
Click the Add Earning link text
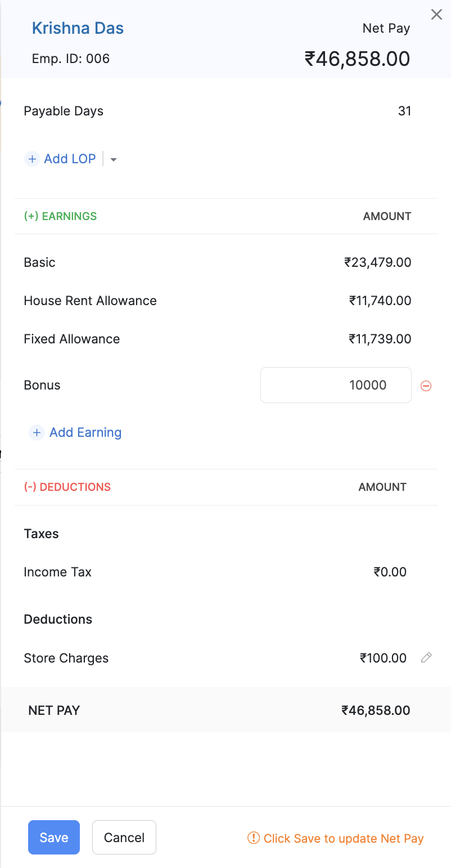85,432
